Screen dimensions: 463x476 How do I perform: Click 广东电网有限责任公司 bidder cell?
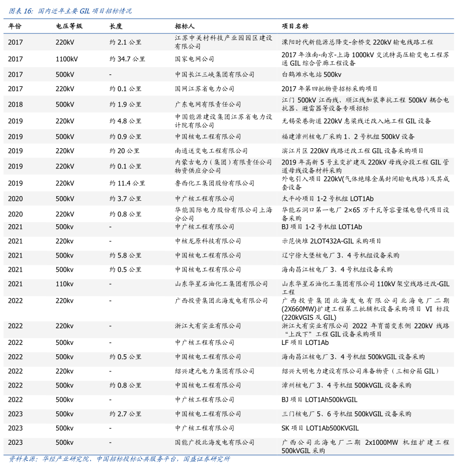[208, 105]
